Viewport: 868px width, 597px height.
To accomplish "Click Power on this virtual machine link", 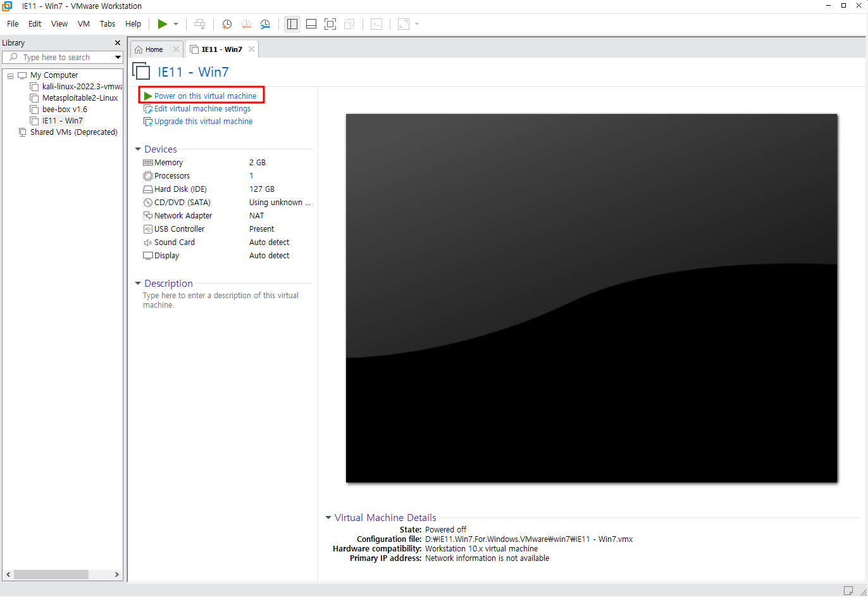I will click(206, 96).
